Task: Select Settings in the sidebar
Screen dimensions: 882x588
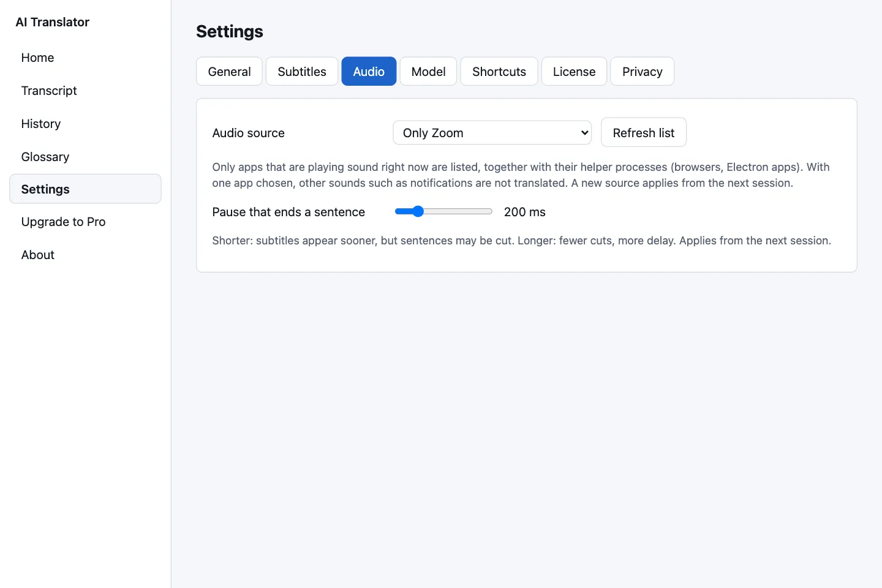Action: pyautogui.click(x=85, y=189)
